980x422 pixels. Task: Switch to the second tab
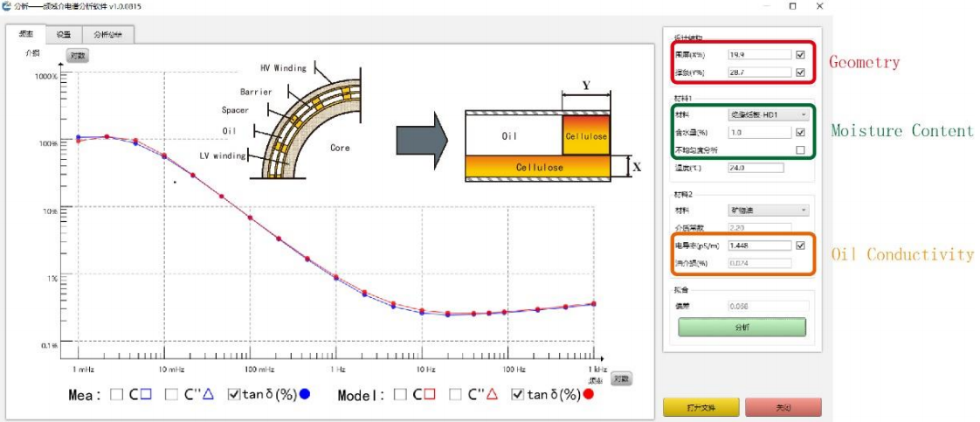click(64, 35)
